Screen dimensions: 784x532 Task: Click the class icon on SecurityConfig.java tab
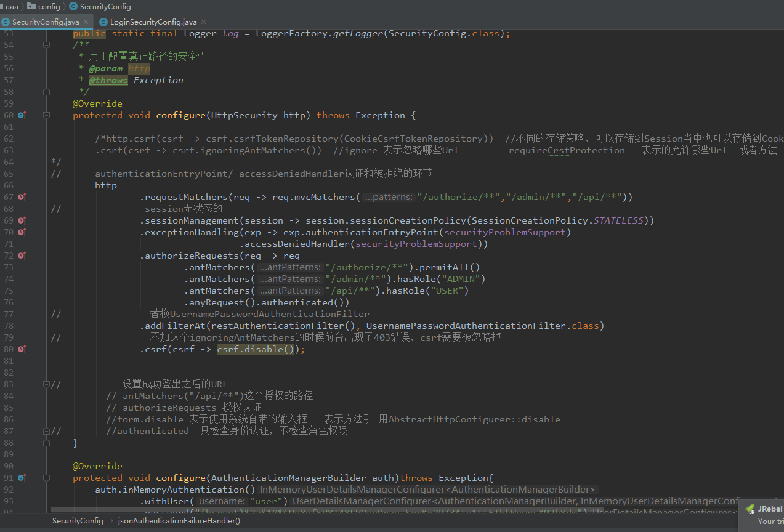click(x=6, y=22)
